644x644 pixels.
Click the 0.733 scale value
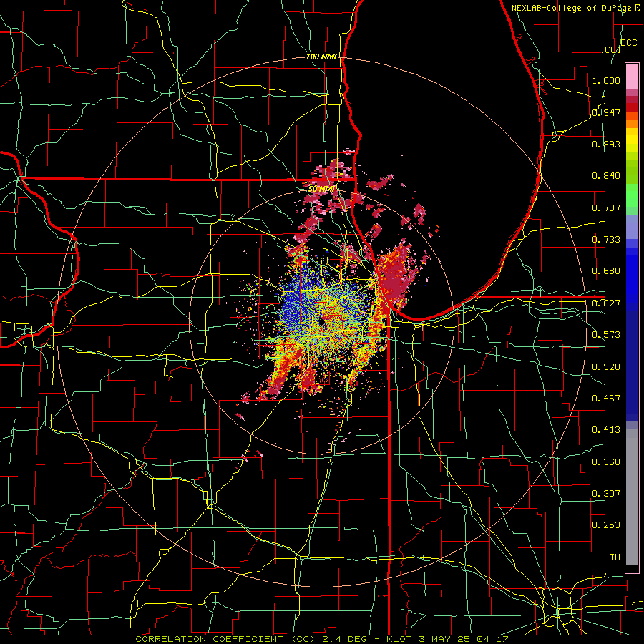pos(606,239)
